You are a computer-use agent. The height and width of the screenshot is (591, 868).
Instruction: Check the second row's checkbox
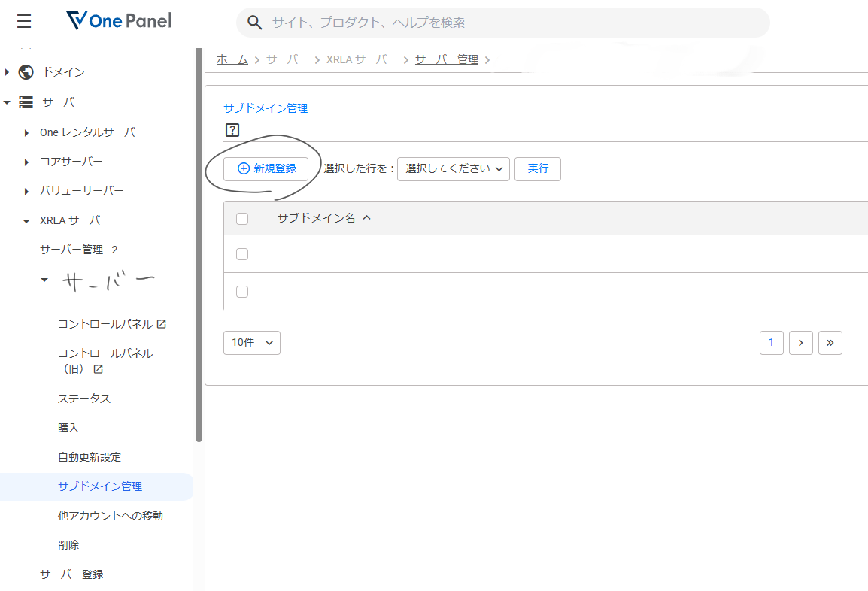point(242,292)
